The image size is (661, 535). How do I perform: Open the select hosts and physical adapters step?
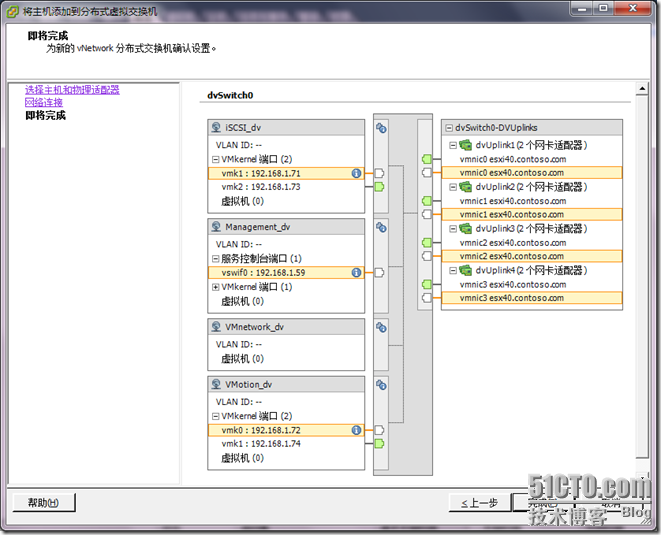(72, 89)
